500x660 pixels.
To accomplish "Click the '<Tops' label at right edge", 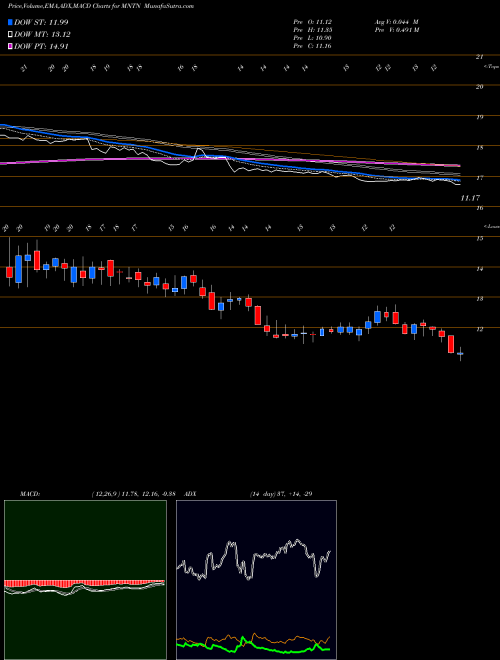I will click(491, 67).
